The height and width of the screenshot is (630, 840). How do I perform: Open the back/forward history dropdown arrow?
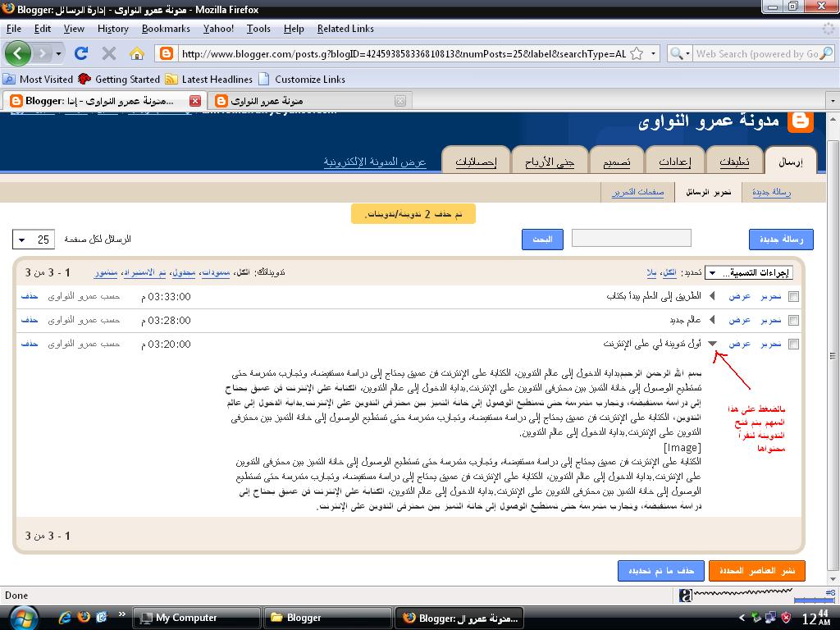tap(58, 53)
